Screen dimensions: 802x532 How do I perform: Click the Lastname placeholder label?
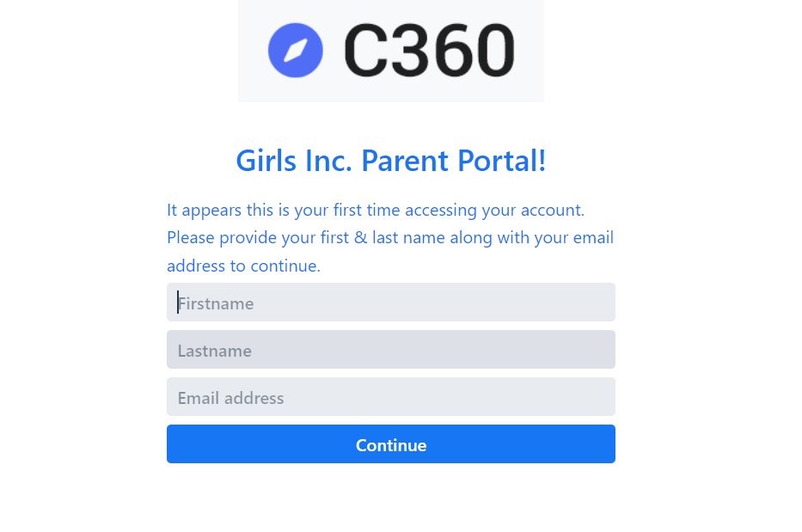click(215, 351)
